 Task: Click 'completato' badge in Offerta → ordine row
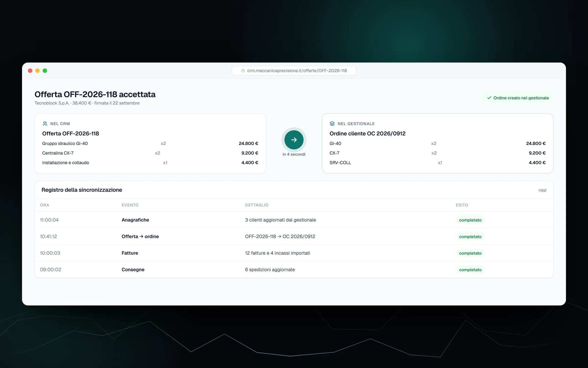(x=470, y=237)
